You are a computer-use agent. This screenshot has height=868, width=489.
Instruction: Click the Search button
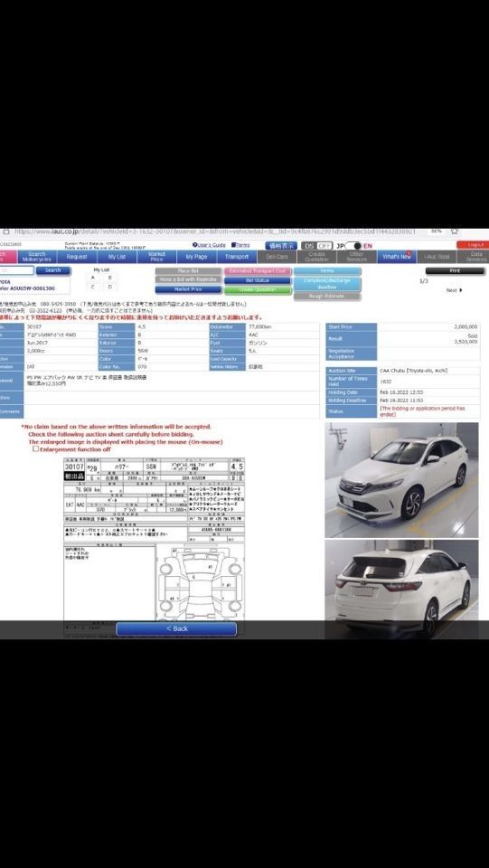coord(53,270)
